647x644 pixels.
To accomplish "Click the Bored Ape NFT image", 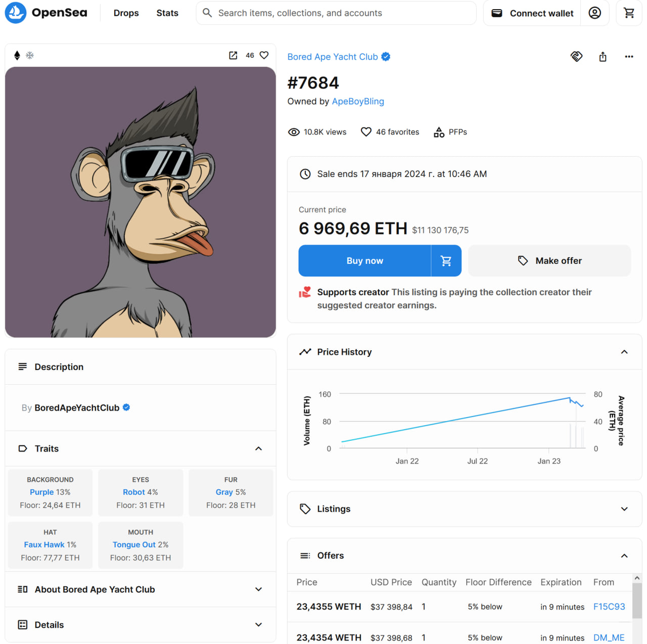I will [140, 202].
